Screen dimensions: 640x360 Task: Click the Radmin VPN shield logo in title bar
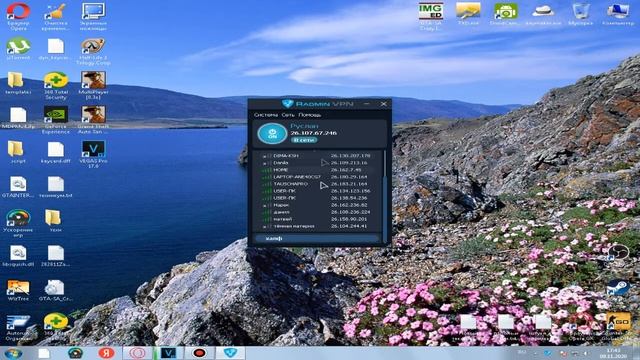[x=287, y=104]
